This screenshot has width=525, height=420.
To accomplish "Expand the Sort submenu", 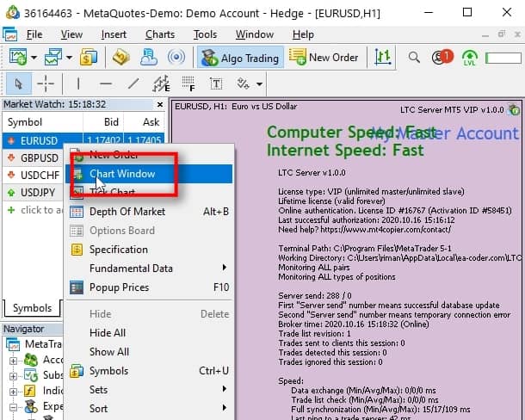I will click(149, 409).
